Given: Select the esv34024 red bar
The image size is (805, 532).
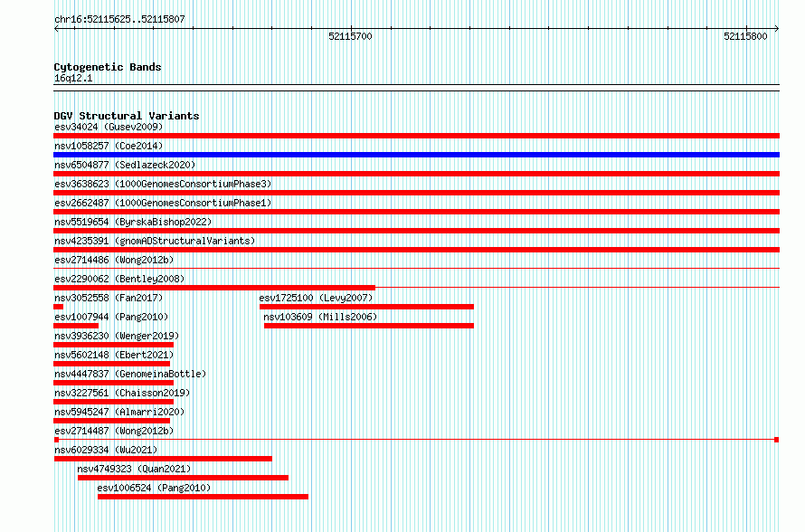Looking at the screenshot, I should pos(416,136).
